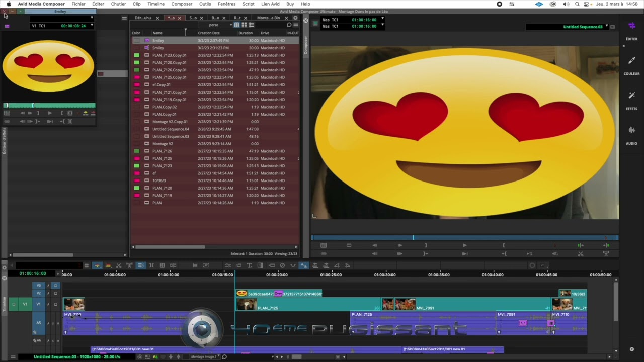
Task: Open the Composer menu
Action: [x=182, y=4]
